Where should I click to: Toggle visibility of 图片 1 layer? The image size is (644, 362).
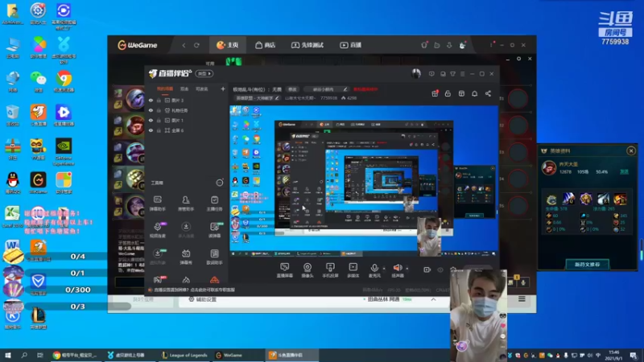click(151, 120)
